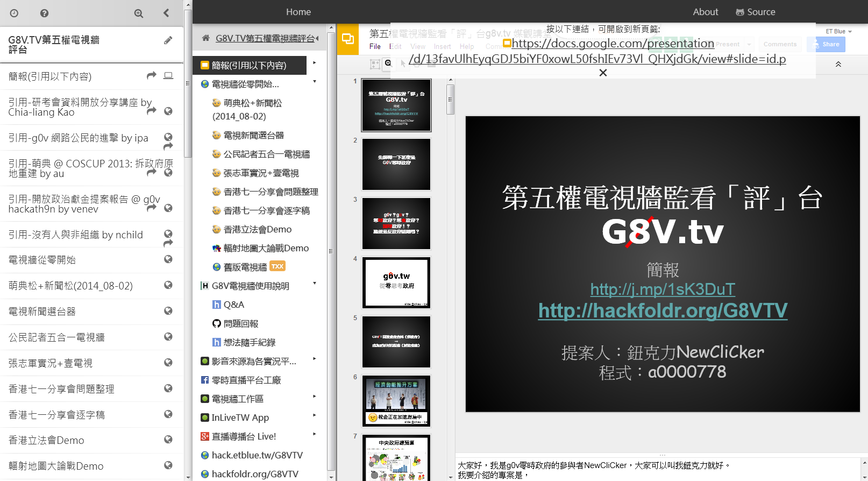
Task: Click the G8V.TV第五權電視牆評台 breadcrumb link
Action: (265, 38)
